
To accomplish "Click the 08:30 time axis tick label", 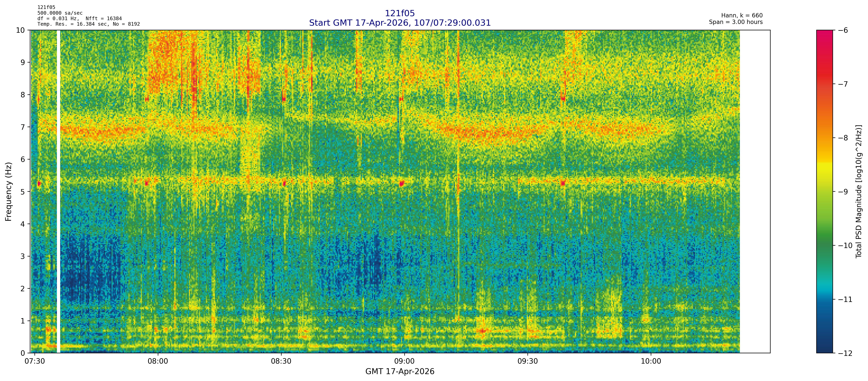I will [x=281, y=361].
